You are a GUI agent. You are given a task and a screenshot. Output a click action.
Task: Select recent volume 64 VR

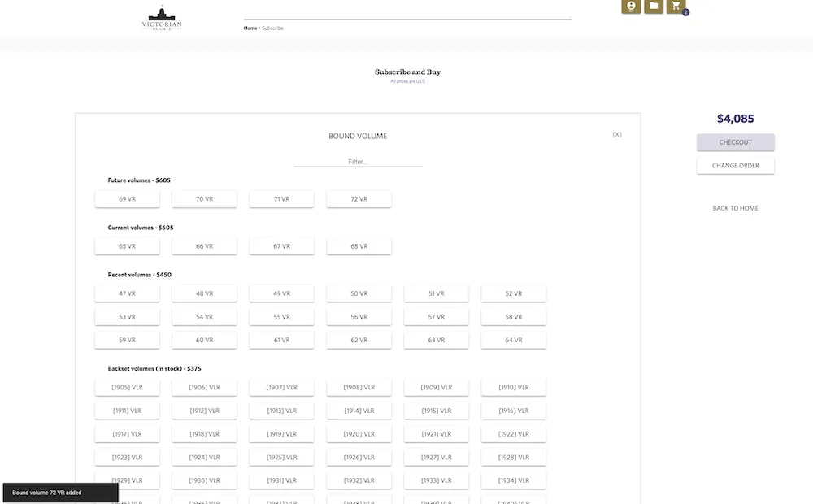[x=513, y=339]
